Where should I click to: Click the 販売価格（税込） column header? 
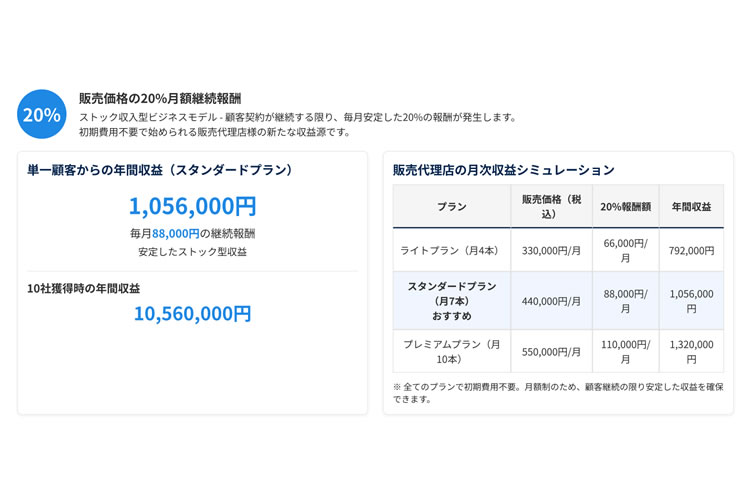click(x=551, y=207)
